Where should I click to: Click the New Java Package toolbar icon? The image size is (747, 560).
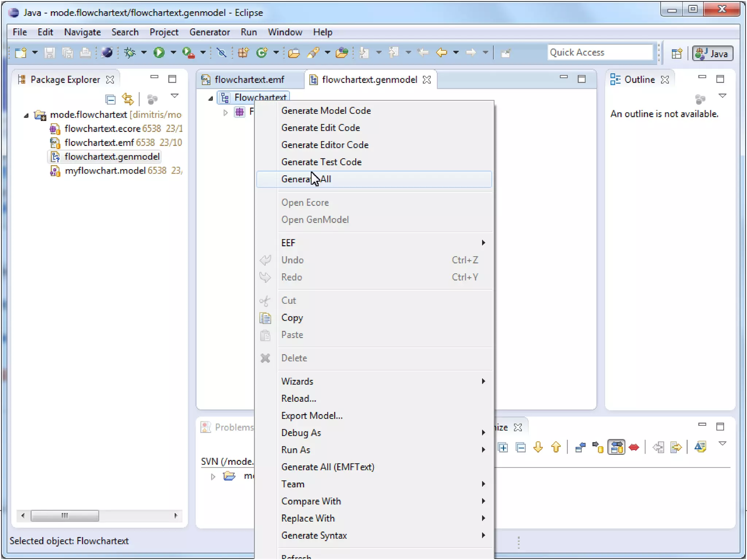(243, 53)
